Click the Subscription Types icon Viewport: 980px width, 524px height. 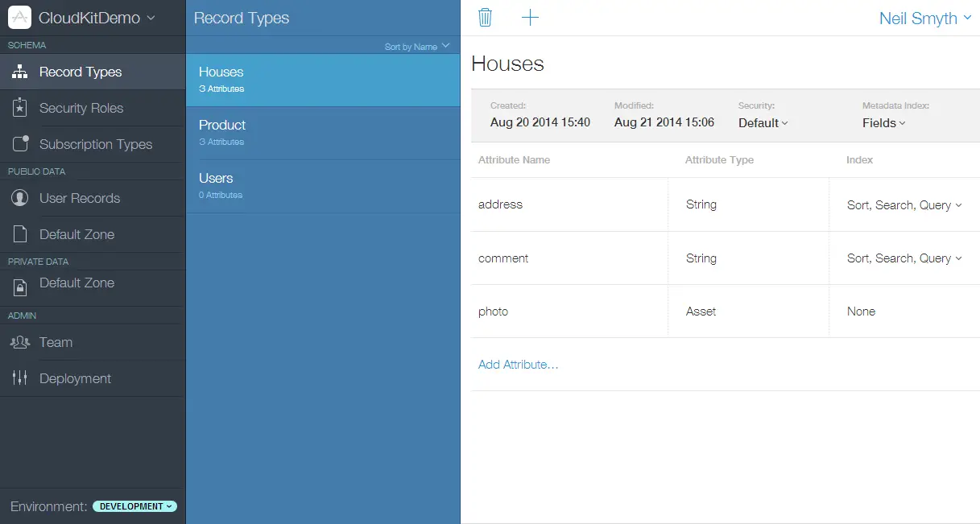[x=20, y=144]
